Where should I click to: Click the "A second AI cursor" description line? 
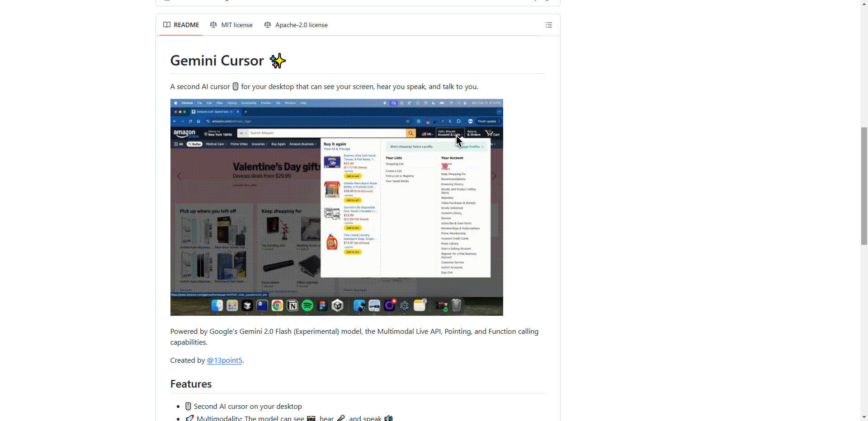pos(324,87)
